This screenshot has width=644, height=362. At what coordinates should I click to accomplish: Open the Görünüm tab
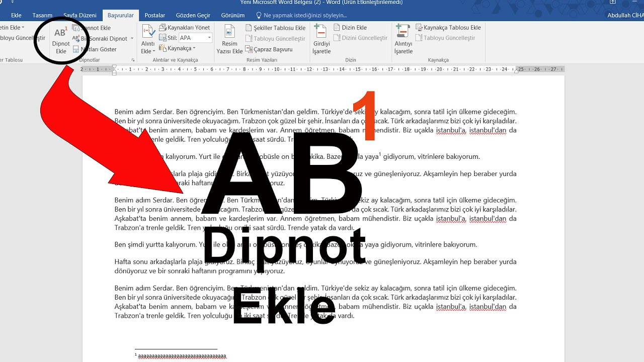(233, 16)
